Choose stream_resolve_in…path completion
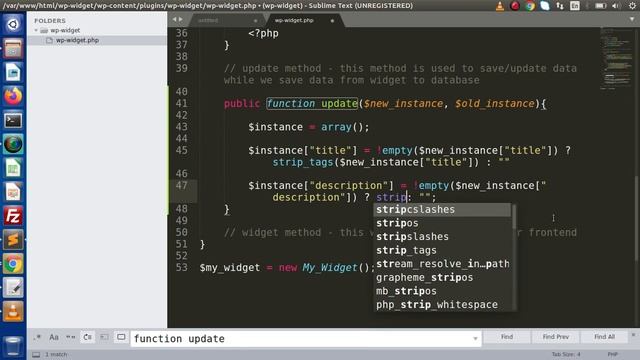Screen dimensions: 640x360 tap(442, 264)
